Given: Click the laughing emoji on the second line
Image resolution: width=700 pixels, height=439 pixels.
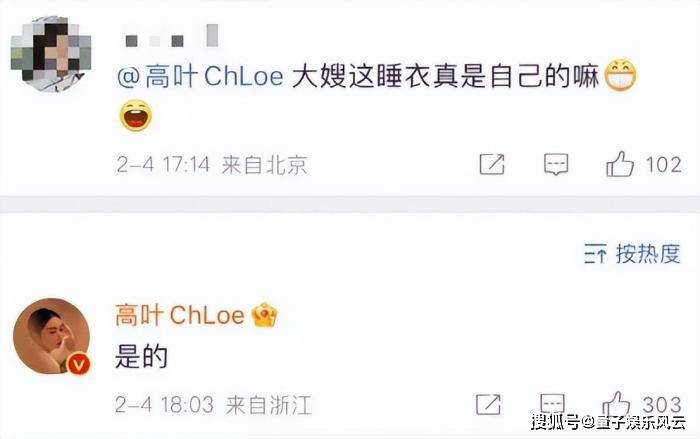Looking at the screenshot, I should tap(136, 115).
